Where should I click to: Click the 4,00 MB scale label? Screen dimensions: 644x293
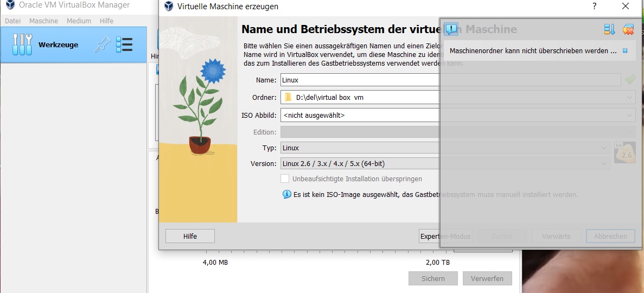coord(215,263)
